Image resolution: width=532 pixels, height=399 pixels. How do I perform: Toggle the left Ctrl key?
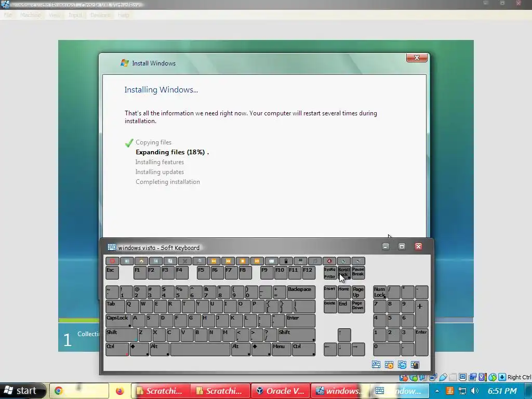[x=117, y=349]
